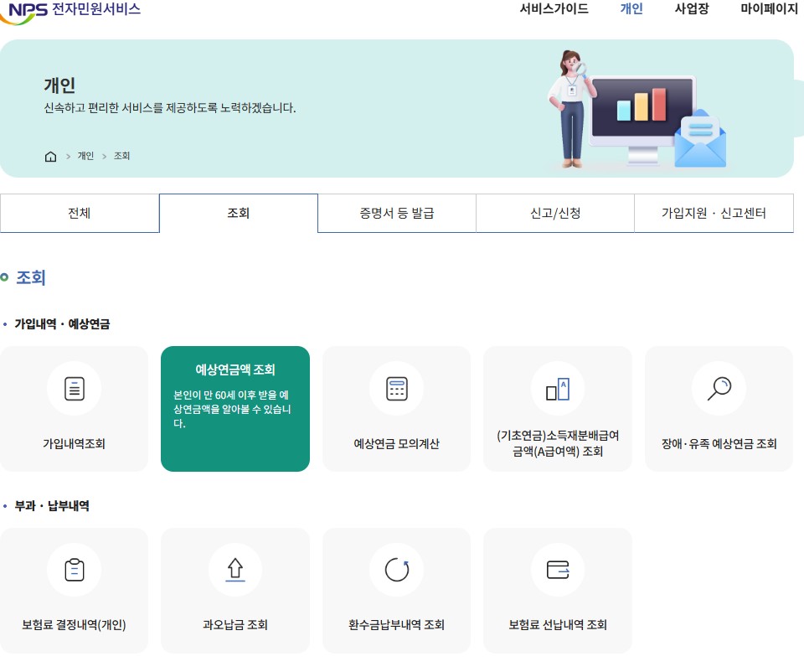
Task: Open 과오납금 조회 using its upload arrow icon
Action: coord(235,570)
